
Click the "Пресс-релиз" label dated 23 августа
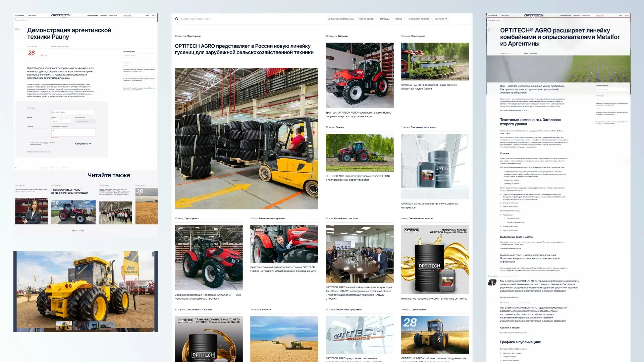tap(194, 36)
